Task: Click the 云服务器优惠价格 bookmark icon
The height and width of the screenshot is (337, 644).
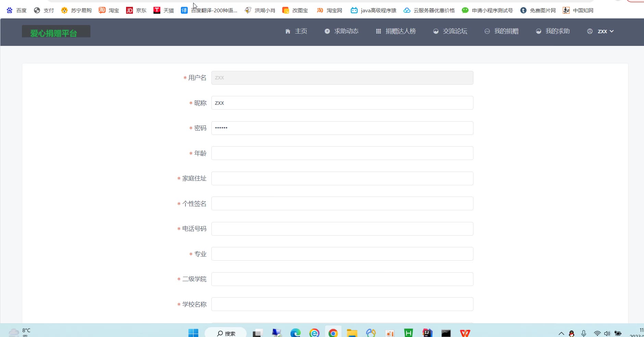Action: (407, 10)
